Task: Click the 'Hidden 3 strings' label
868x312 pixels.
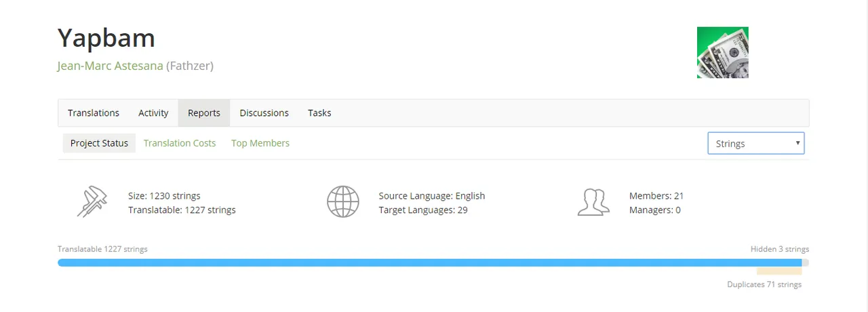Action: (x=780, y=249)
